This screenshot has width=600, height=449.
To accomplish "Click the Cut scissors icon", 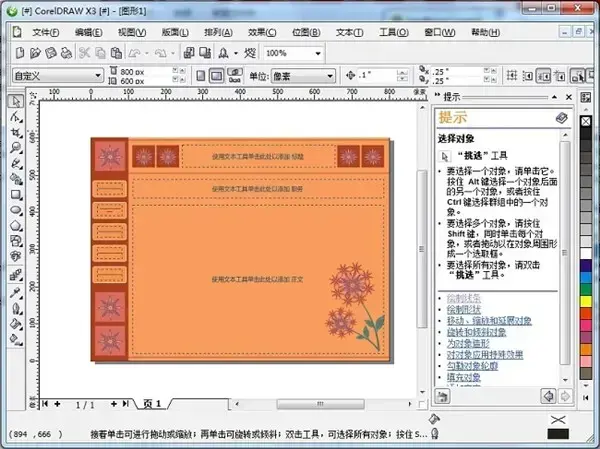I will point(84,53).
